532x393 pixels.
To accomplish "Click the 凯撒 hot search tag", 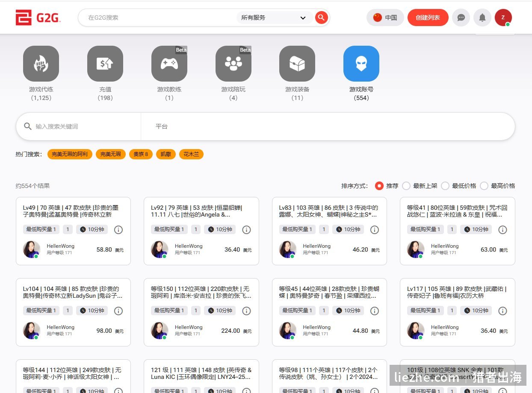I will pos(166,154).
